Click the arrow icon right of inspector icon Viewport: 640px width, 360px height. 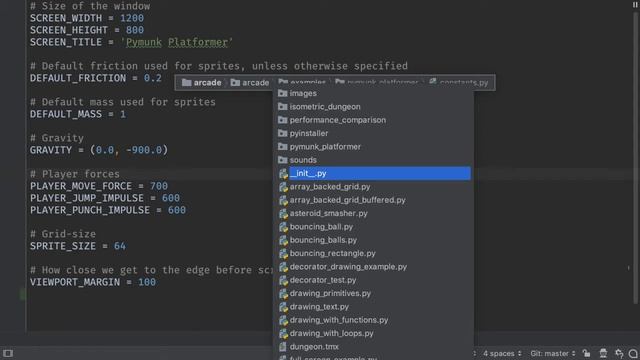[619, 353]
